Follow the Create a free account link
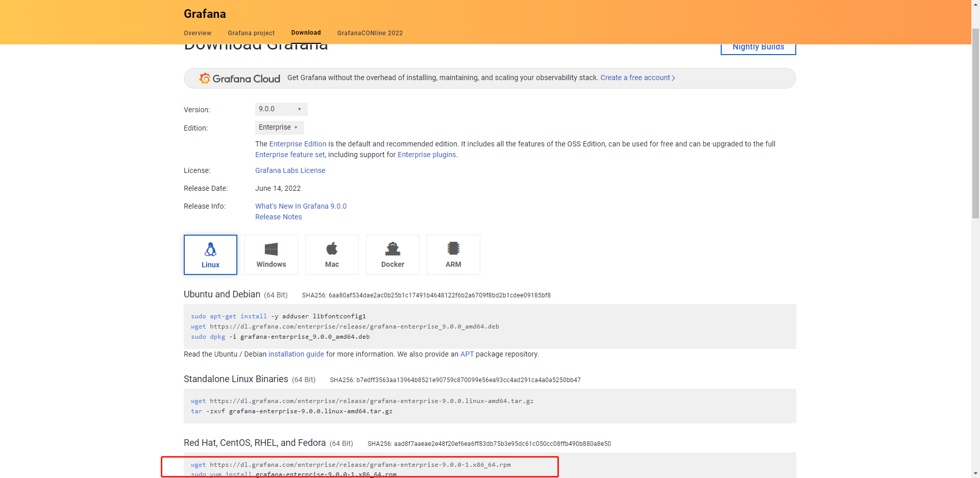Image resolution: width=980 pixels, height=478 pixels. point(638,78)
